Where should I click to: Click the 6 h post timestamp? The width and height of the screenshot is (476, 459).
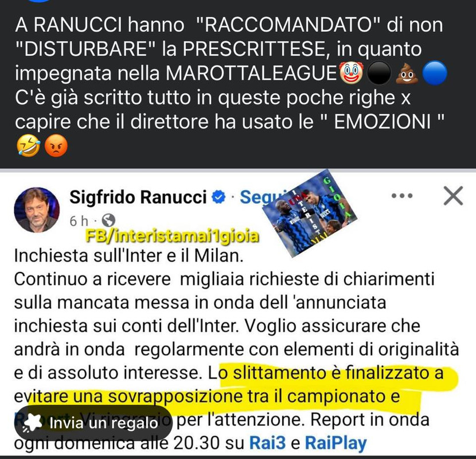[79, 221]
